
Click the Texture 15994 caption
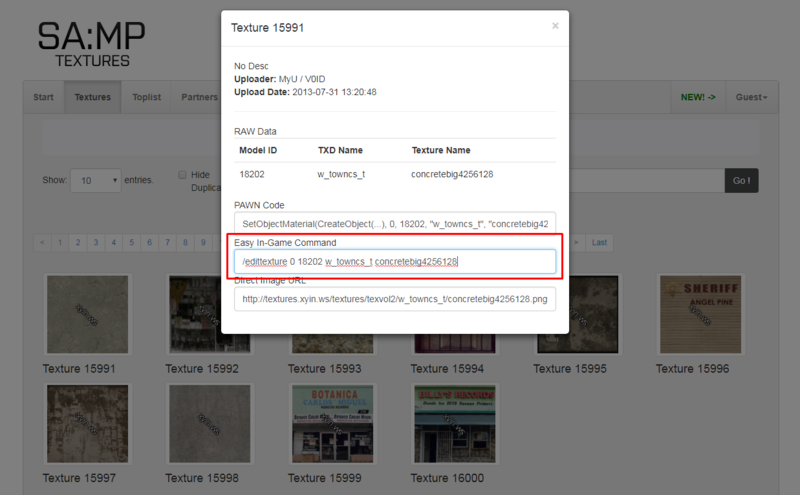pyautogui.click(x=447, y=368)
